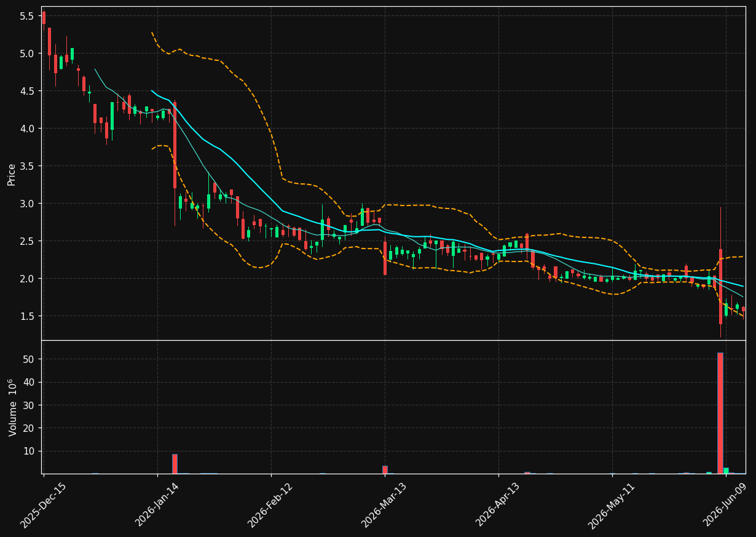Click the 2025-Dec-15 date label
Viewport: 756px width, 537px height.
[x=43, y=505]
